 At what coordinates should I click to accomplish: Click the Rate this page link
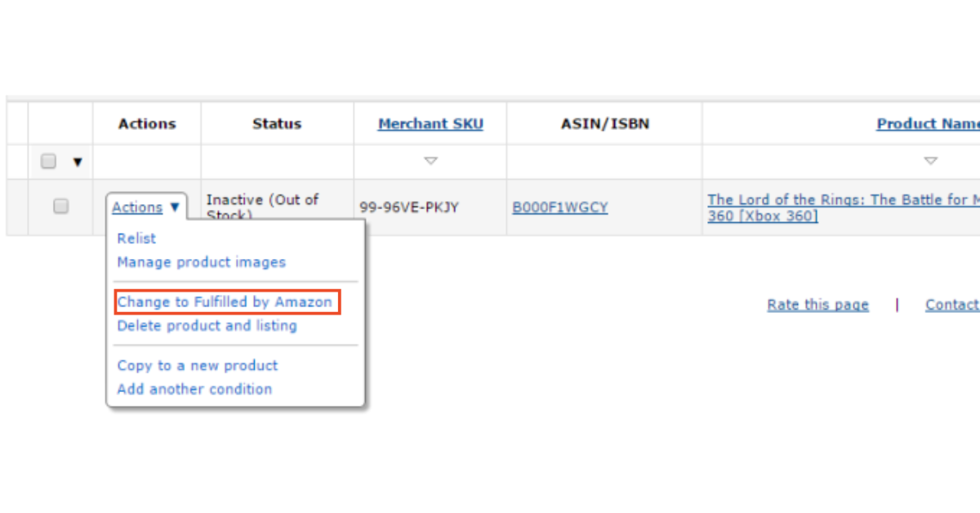[x=817, y=305]
